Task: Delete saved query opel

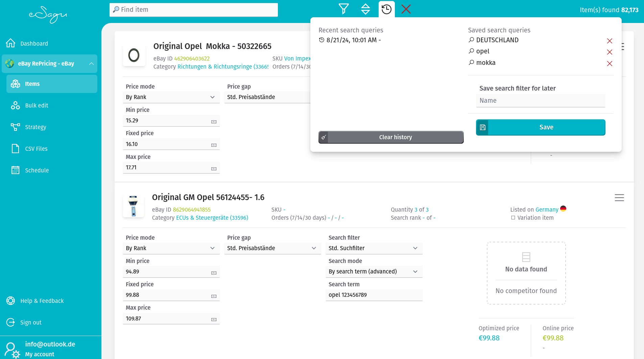Action: pyautogui.click(x=610, y=52)
